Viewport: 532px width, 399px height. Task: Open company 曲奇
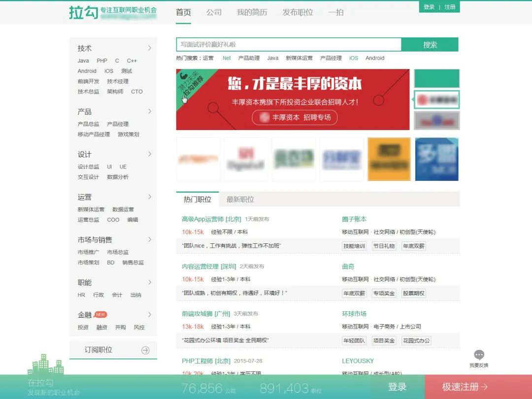pyautogui.click(x=348, y=266)
